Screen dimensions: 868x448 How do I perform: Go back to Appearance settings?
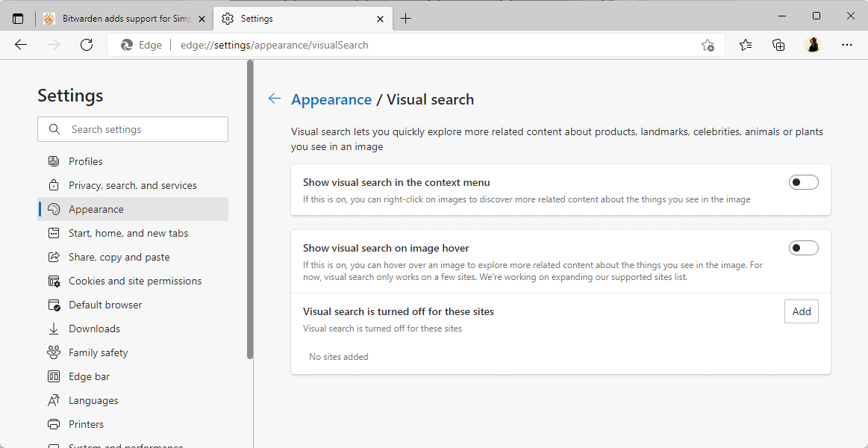pyautogui.click(x=274, y=98)
